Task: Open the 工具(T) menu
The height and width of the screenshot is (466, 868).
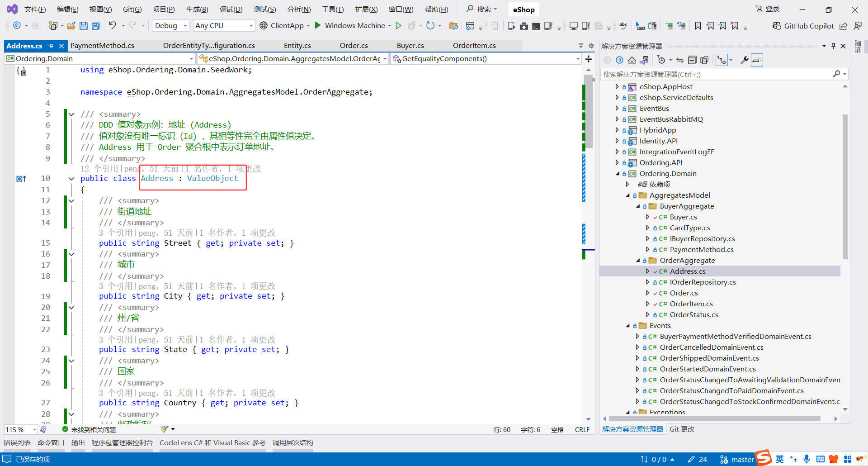Action: (x=333, y=10)
